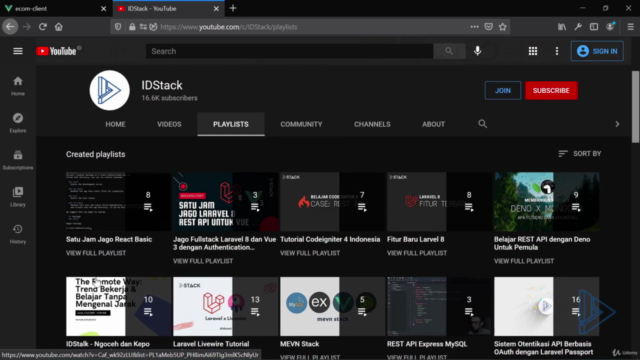This screenshot has height=360, width=640.
Task: Switch to the COMMUNITY tab
Action: click(x=301, y=124)
